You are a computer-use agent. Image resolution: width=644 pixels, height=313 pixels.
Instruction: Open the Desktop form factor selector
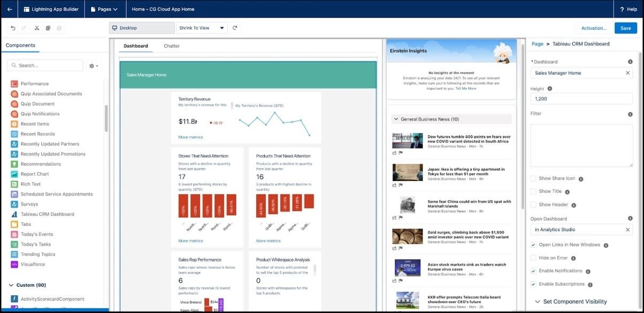pos(142,28)
